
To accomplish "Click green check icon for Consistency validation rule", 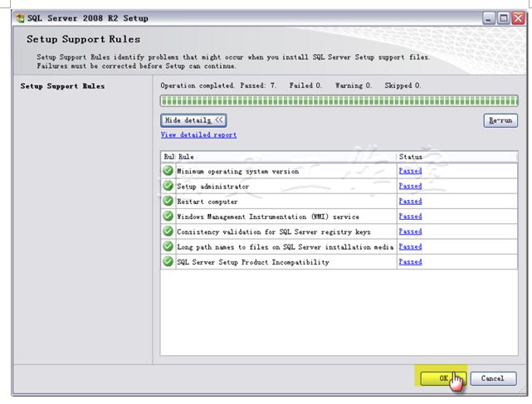I will point(168,231).
